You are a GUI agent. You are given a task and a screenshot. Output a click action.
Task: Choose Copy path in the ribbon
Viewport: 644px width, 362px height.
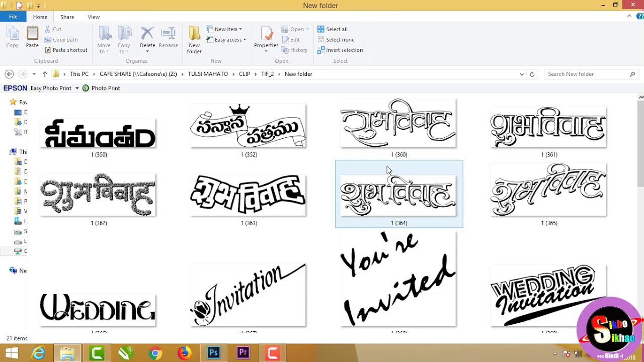61,40
